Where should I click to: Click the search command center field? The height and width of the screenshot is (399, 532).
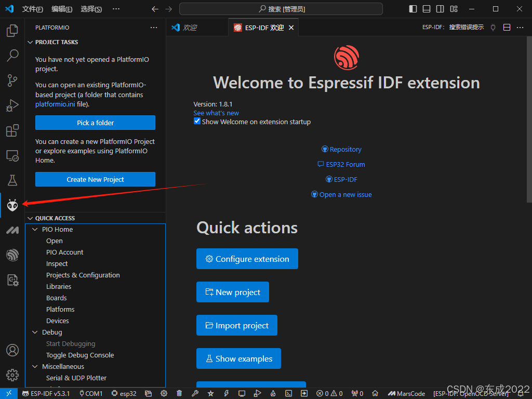[x=281, y=9]
